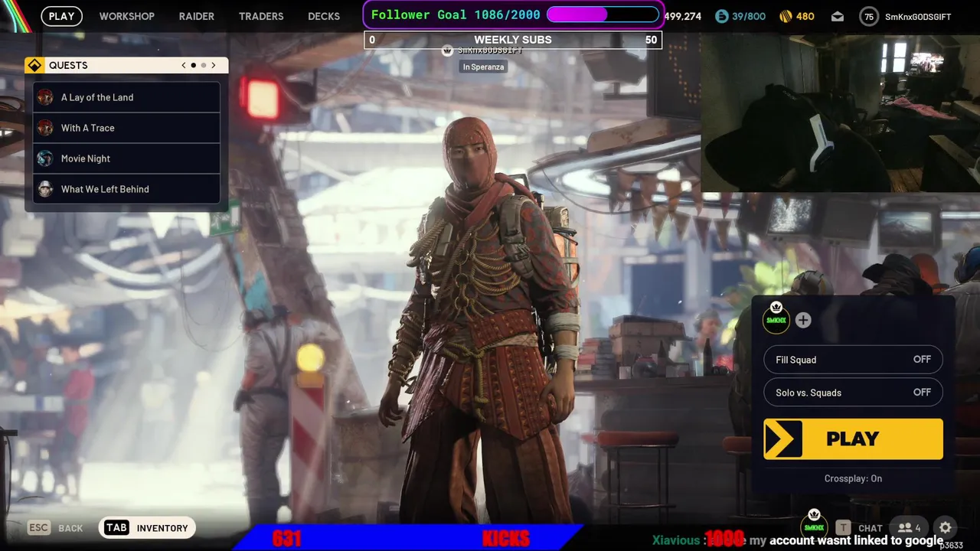
Task: Click the webcam overlay thumbnail
Action: point(840,112)
